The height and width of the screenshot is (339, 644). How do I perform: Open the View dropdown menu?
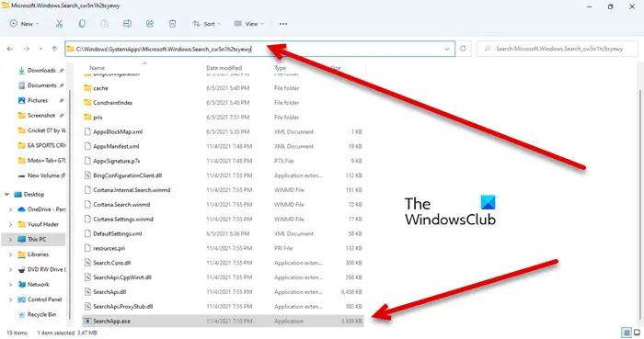click(x=249, y=24)
